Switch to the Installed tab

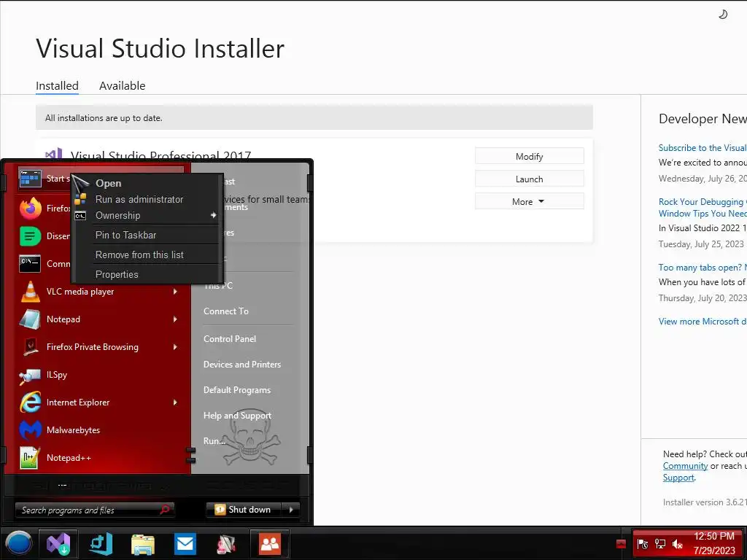57,86
